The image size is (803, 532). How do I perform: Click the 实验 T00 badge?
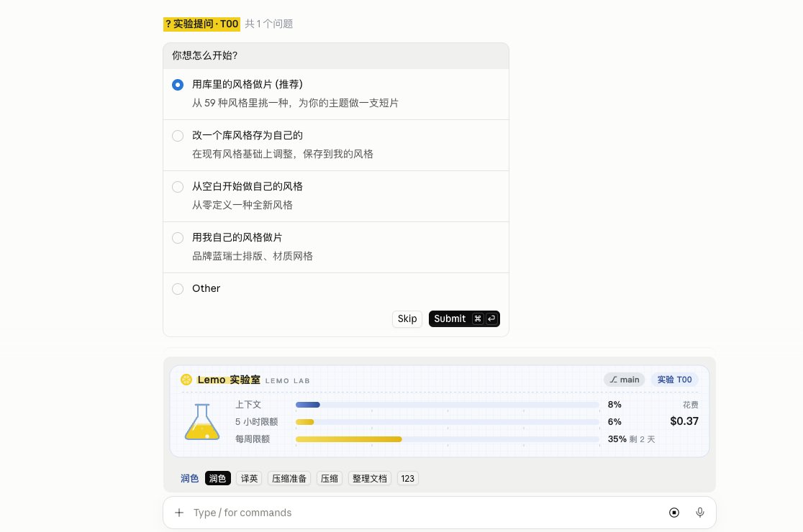click(x=674, y=380)
